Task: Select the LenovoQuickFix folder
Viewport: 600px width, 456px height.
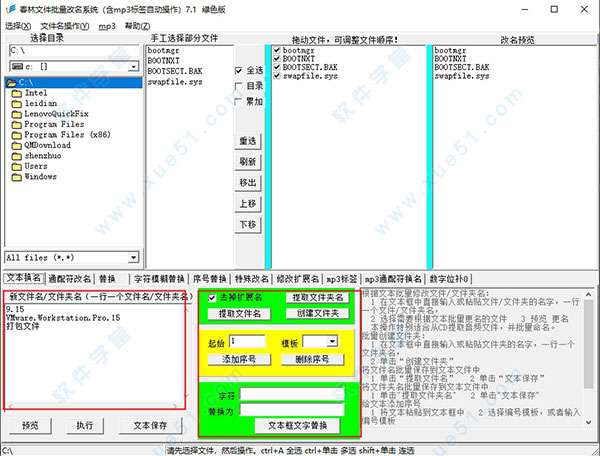Action: coord(56,114)
